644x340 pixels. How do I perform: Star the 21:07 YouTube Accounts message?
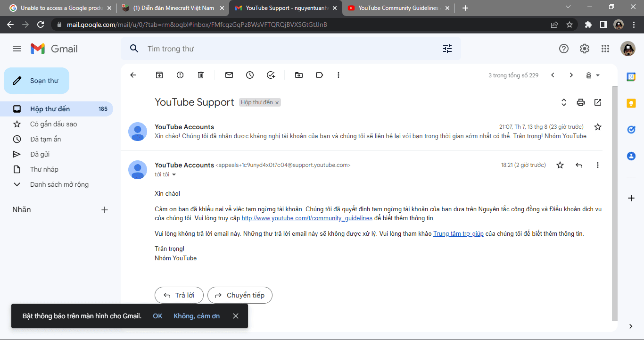[598, 127]
